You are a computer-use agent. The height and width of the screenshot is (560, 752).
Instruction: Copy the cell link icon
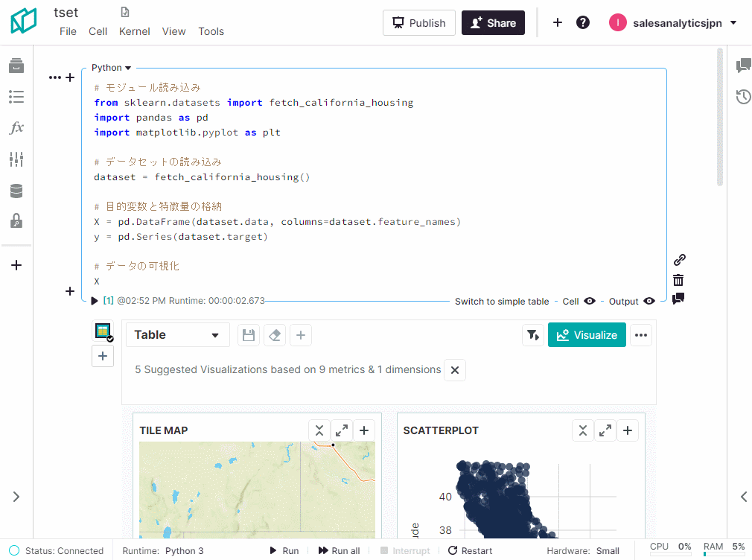[x=679, y=260]
